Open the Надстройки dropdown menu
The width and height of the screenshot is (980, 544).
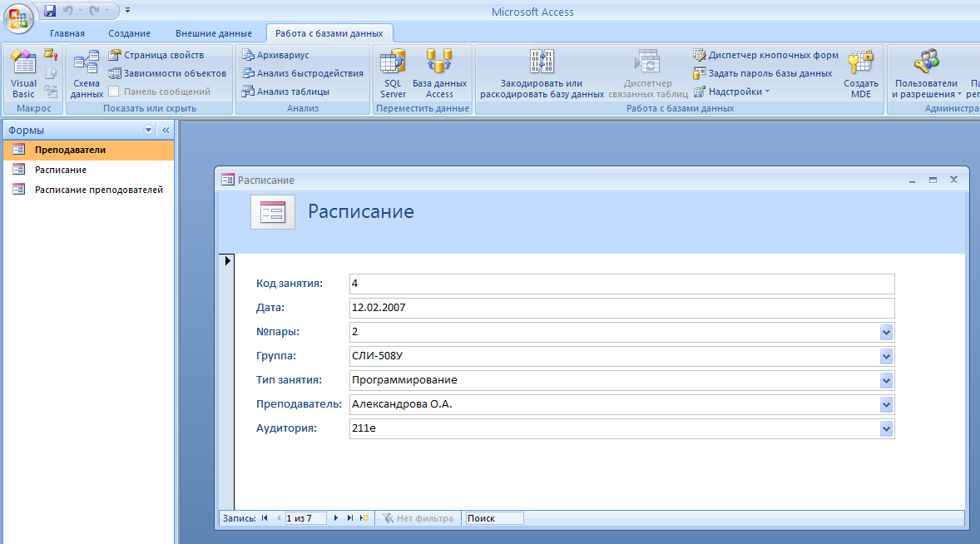point(732,91)
